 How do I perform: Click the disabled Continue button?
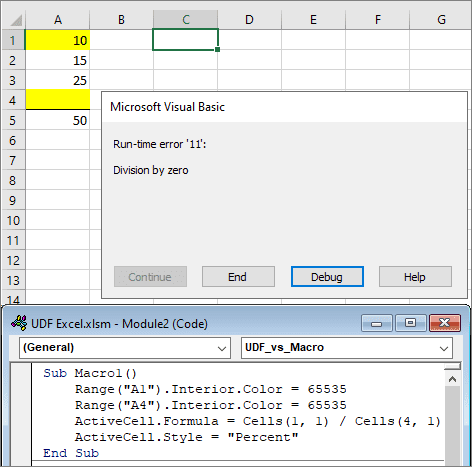(150, 277)
